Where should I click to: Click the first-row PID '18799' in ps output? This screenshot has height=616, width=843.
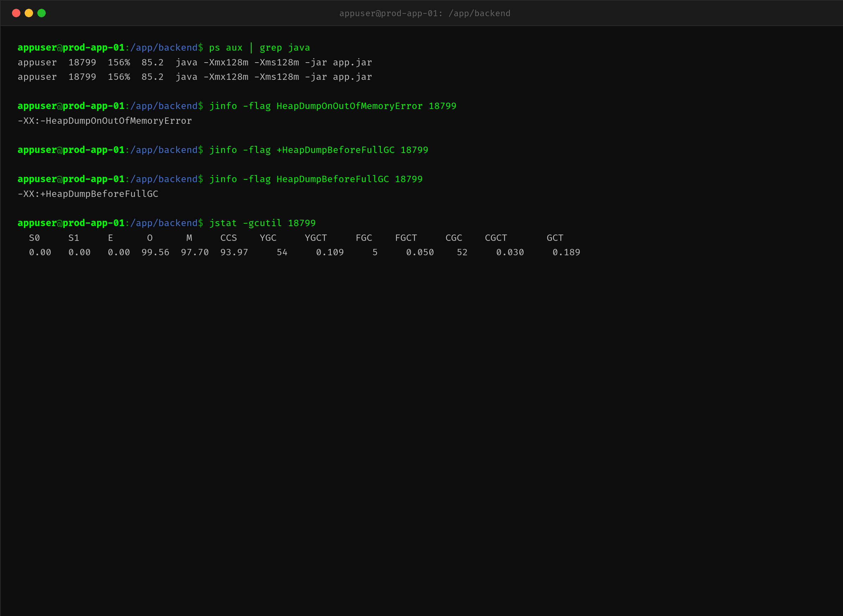click(x=82, y=62)
